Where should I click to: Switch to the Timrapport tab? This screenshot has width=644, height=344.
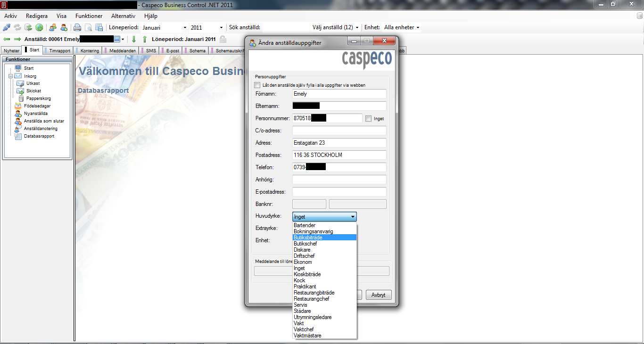[58, 50]
